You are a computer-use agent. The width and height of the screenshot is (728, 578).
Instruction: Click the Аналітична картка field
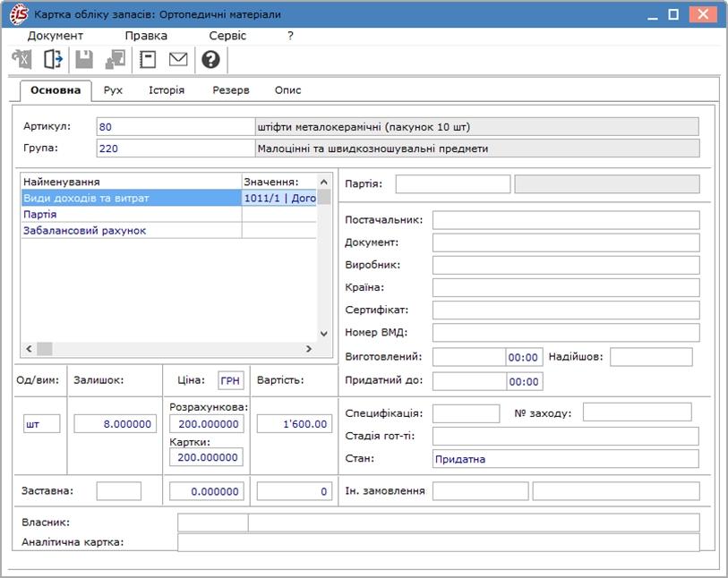[x=439, y=542]
